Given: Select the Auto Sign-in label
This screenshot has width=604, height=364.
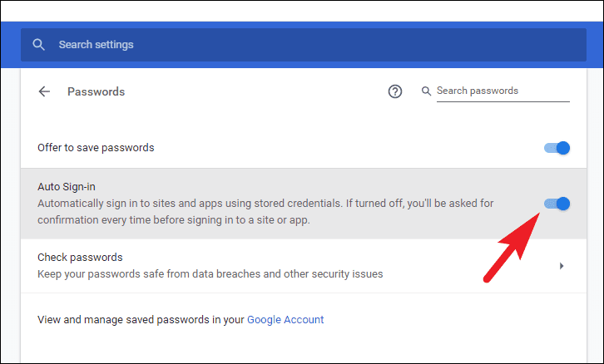Looking at the screenshot, I should coord(72,187).
